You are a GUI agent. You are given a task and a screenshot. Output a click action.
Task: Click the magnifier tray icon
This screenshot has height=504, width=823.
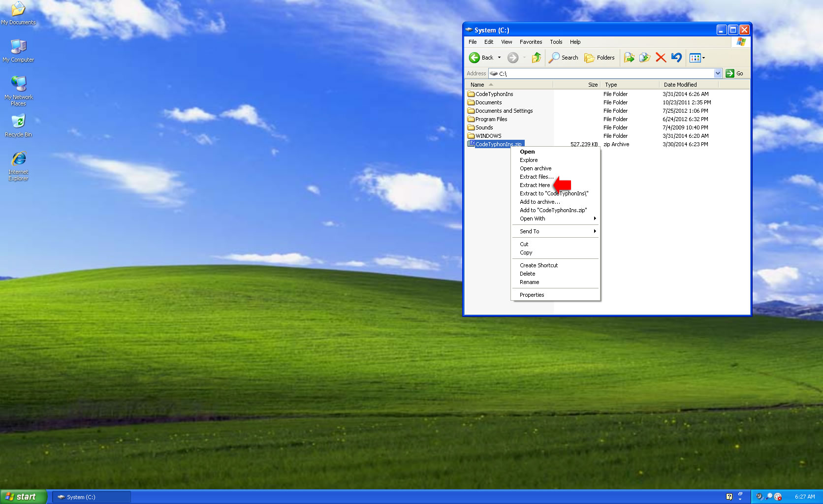[769, 497]
